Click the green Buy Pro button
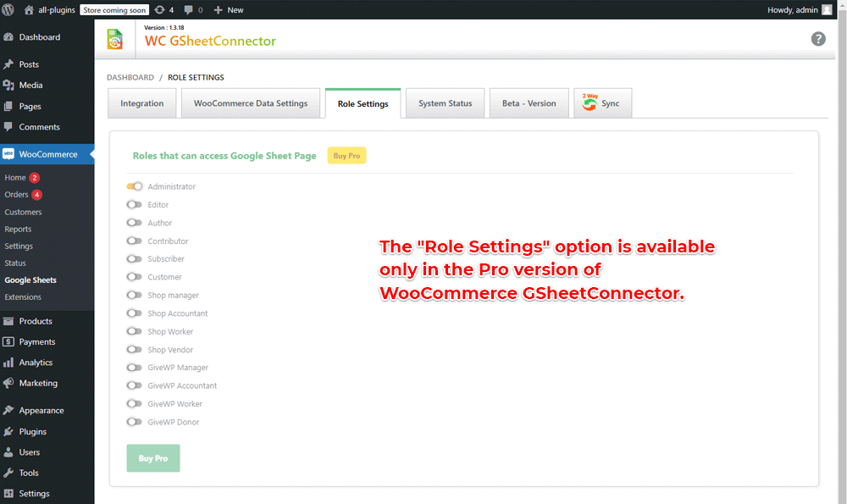 pos(153,458)
